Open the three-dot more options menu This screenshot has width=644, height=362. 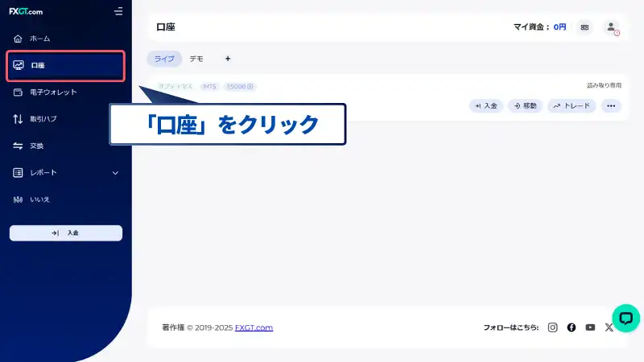pyautogui.click(x=611, y=106)
